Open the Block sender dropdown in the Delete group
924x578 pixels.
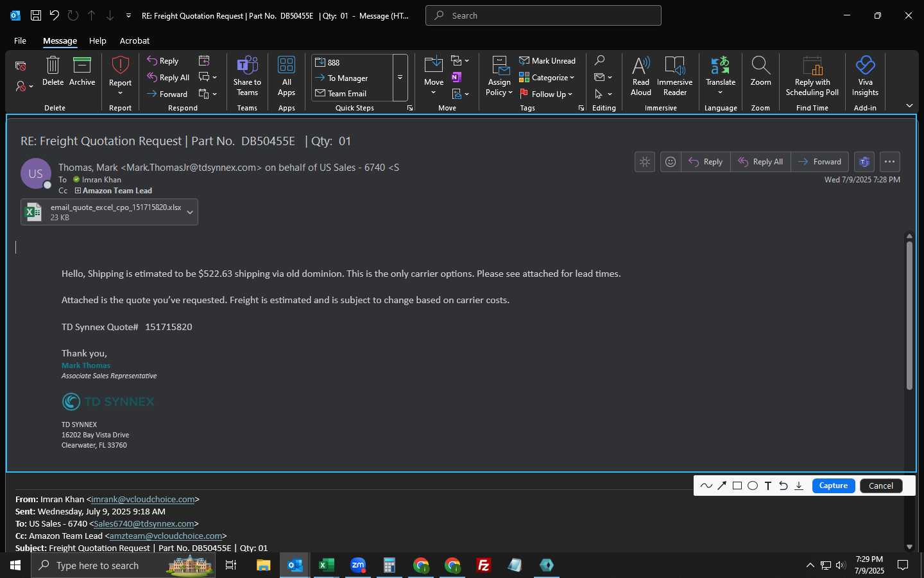coord(24,86)
